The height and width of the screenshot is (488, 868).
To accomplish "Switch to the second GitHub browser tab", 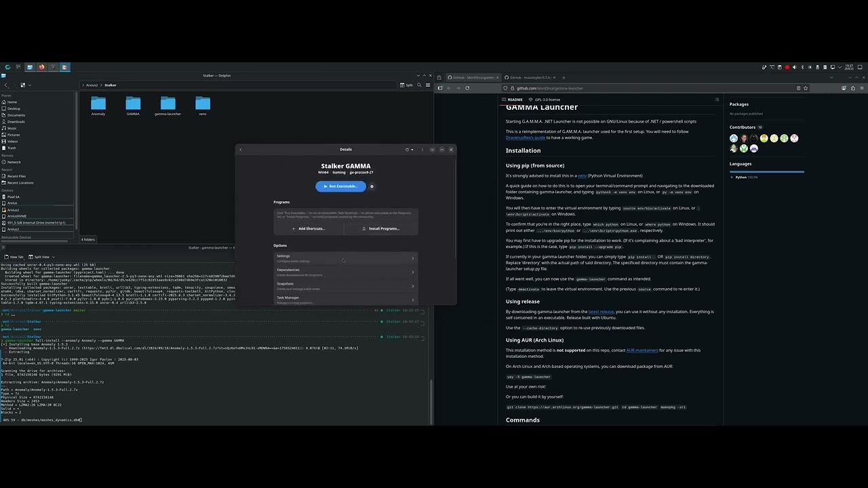I will click(530, 77).
